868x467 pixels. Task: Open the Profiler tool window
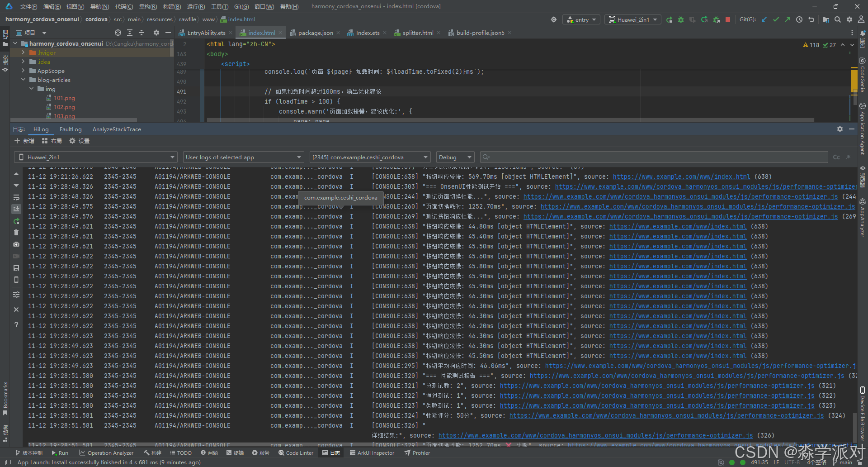tap(417, 453)
